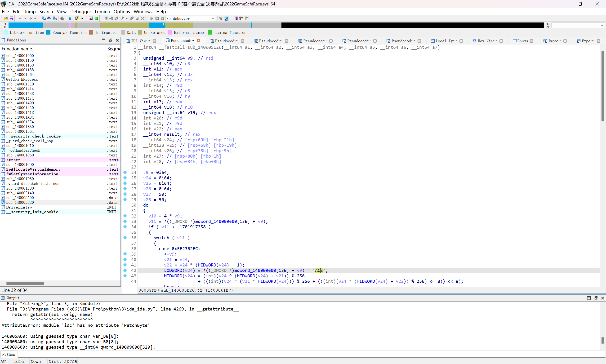The width and height of the screenshot is (606, 364).
Task: Click the blue down arrow search icon
Action: coord(70,18)
